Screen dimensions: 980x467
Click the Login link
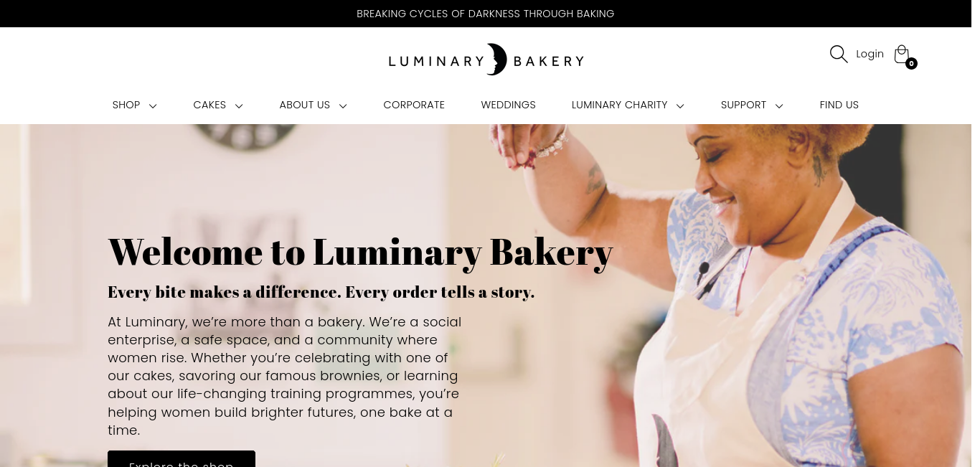tap(870, 54)
